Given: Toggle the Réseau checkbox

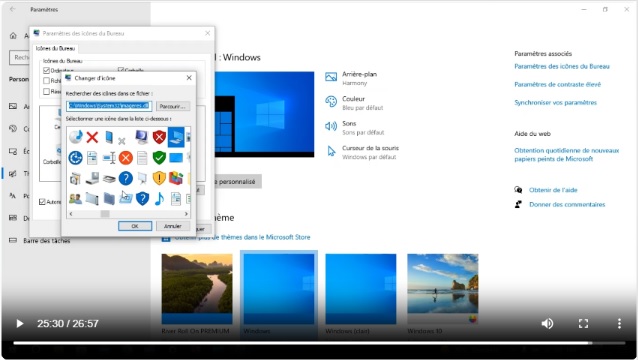Looking at the screenshot, I should click(46, 92).
